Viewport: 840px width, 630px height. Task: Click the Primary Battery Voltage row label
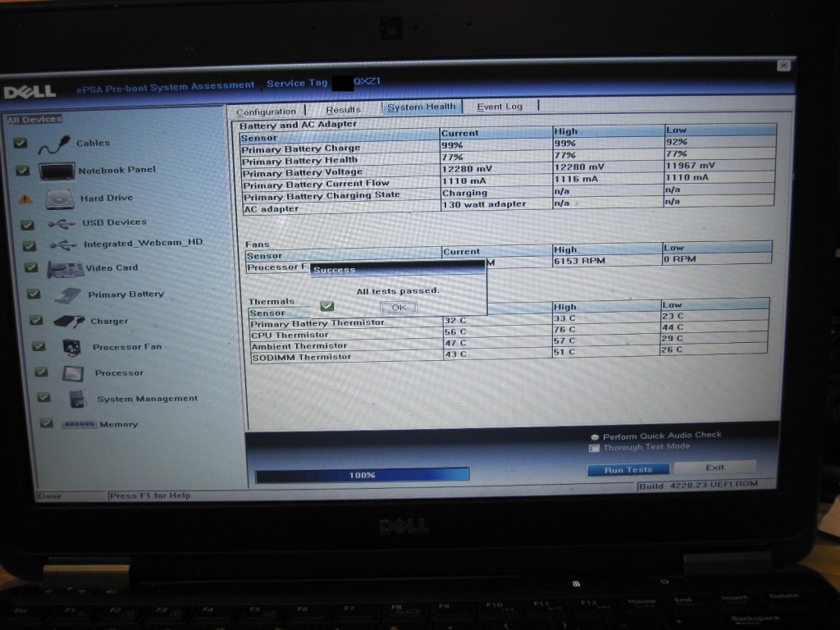point(302,172)
